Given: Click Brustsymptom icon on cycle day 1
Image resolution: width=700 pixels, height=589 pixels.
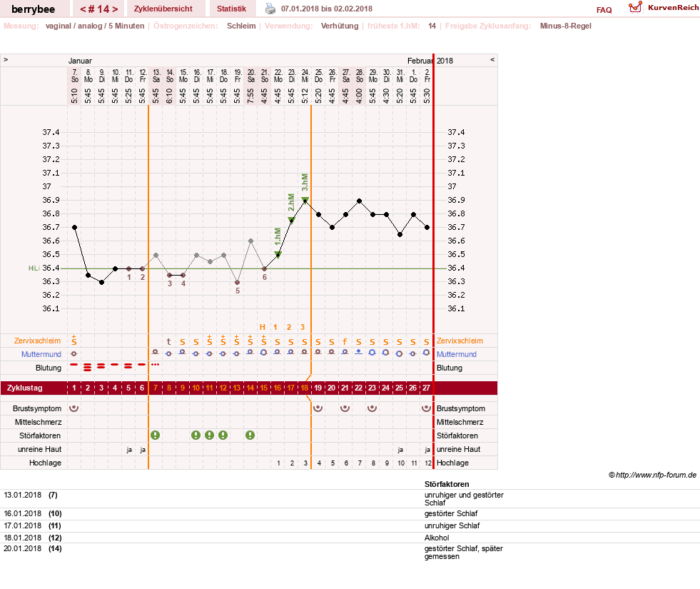Looking at the screenshot, I should [x=74, y=408].
